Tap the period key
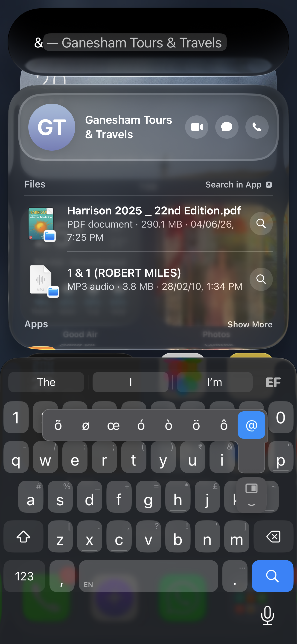Image resolution: width=297 pixels, height=644 pixels. coord(235,576)
